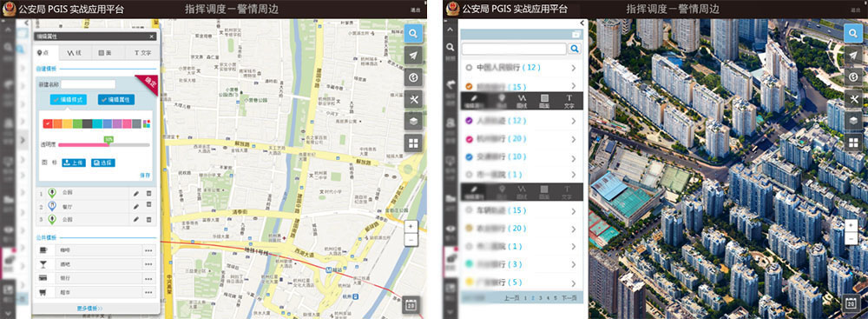The image size is (868, 319).
Task: Open the 更多模板 link
Action: (x=89, y=308)
